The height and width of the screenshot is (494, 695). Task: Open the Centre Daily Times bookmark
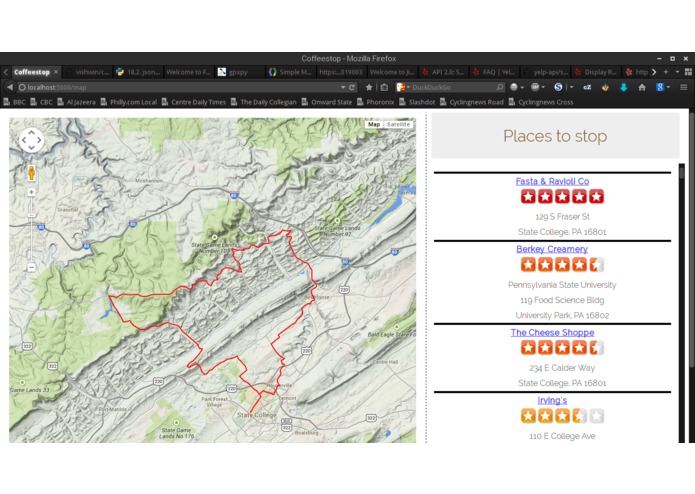(194, 102)
